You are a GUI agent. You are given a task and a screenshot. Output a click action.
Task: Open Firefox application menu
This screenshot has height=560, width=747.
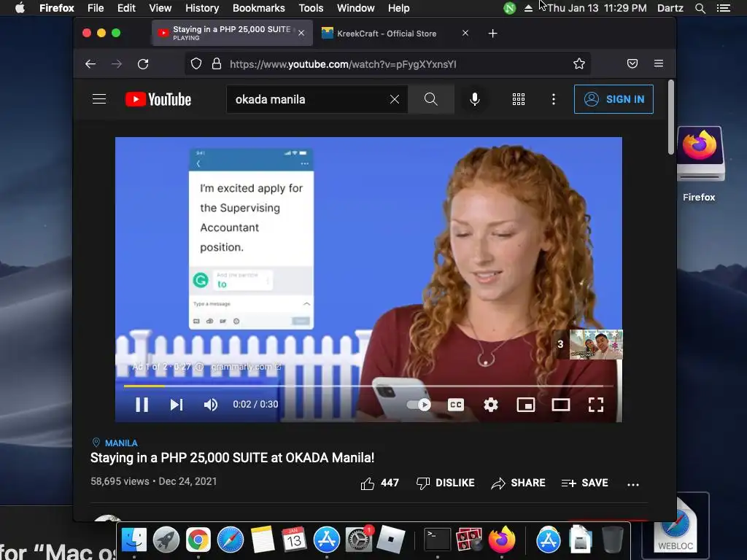(x=659, y=64)
